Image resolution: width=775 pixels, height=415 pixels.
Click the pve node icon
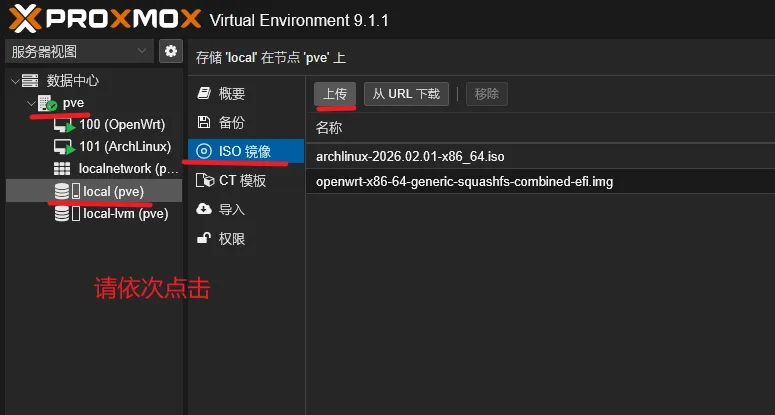(46, 103)
